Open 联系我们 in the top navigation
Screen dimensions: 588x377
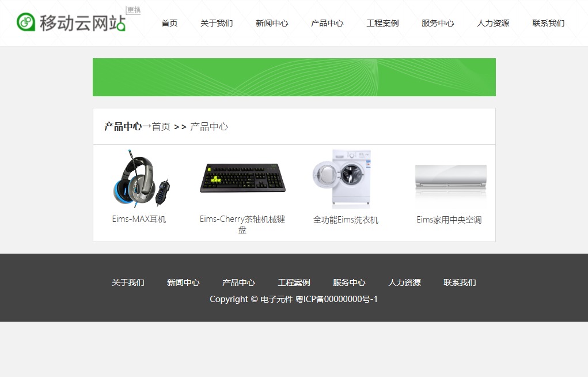(x=548, y=23)
